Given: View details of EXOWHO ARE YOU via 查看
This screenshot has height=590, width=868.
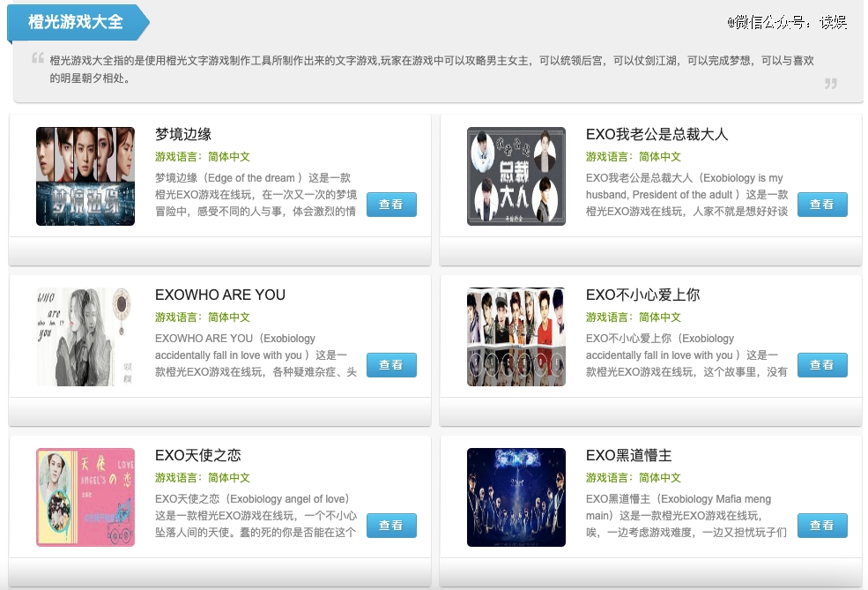Looking at the screenshot, I should coord(391,365).
